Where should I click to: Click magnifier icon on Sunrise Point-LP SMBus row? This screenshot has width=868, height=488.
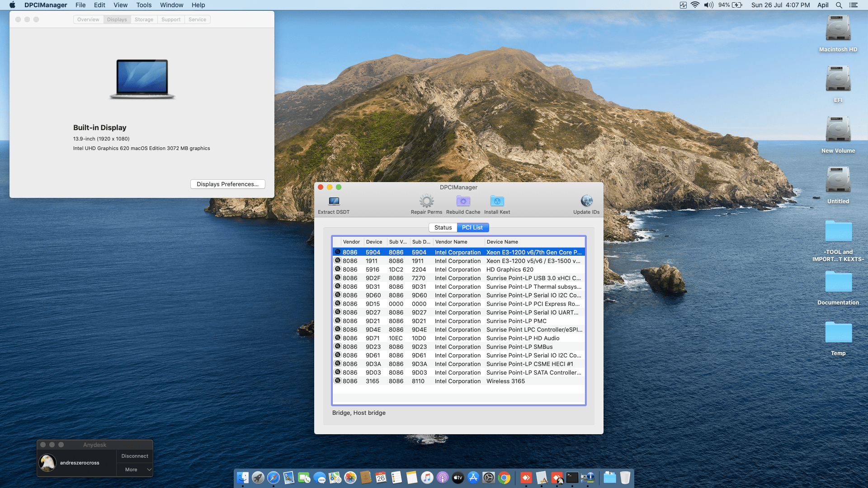point(337,347)
